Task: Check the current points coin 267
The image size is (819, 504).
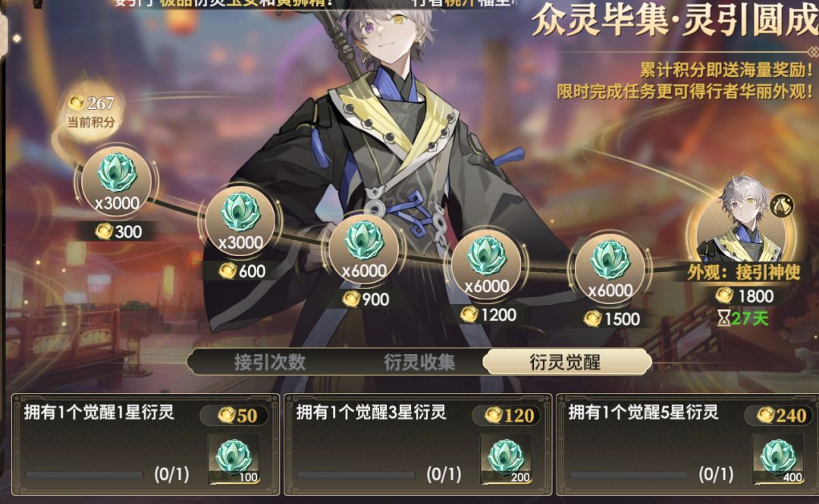Action: [91, 103]
